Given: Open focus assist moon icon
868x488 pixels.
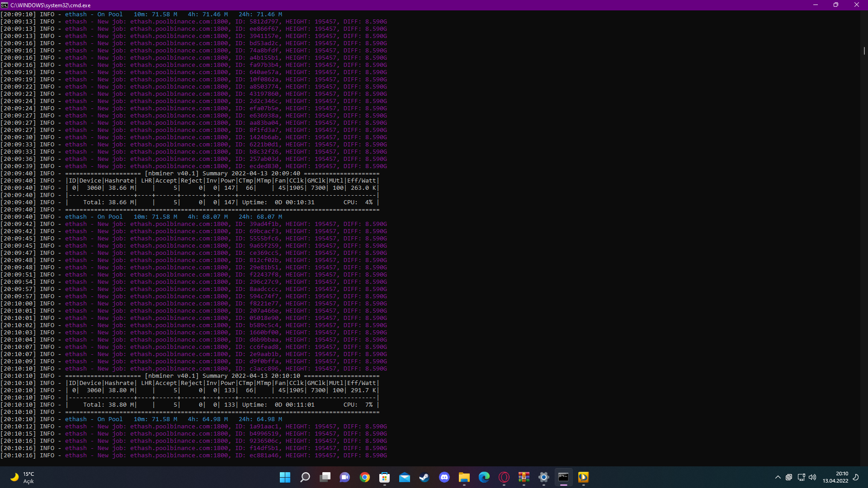Looking at the screenshot, I should (856, 477).
